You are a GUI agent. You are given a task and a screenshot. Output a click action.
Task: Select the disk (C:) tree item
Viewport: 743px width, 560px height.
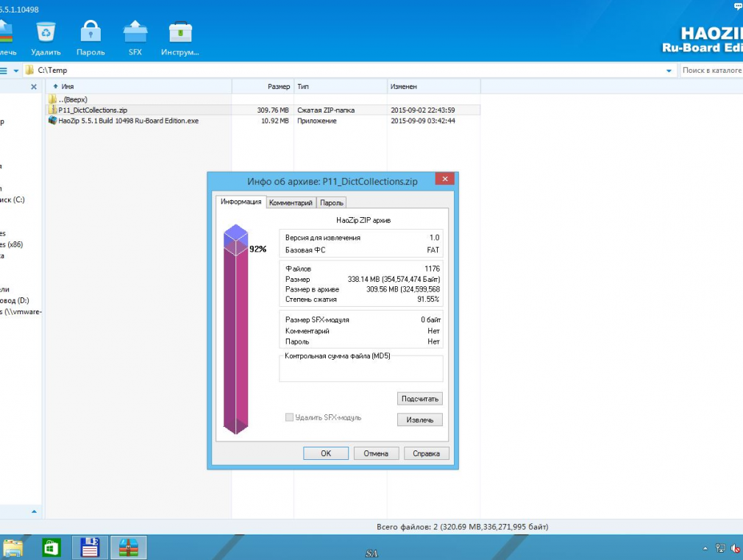pyautogui.click(x=13, y=199)
